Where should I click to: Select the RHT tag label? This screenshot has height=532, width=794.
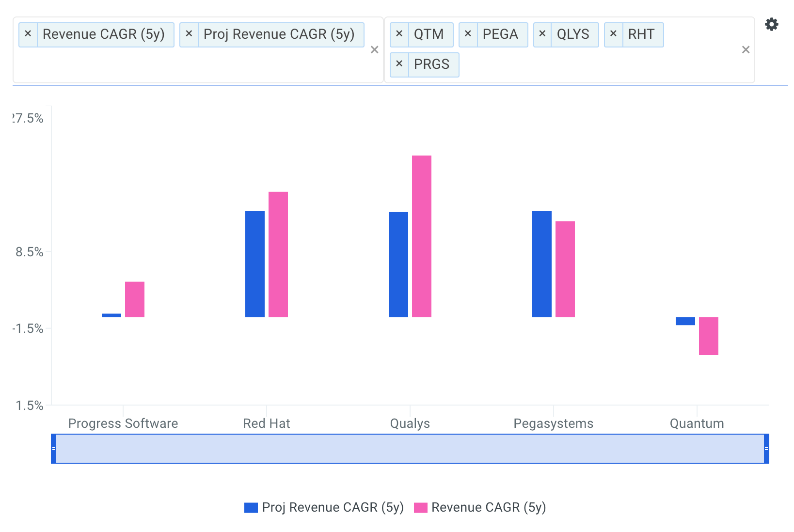point(641,34)
